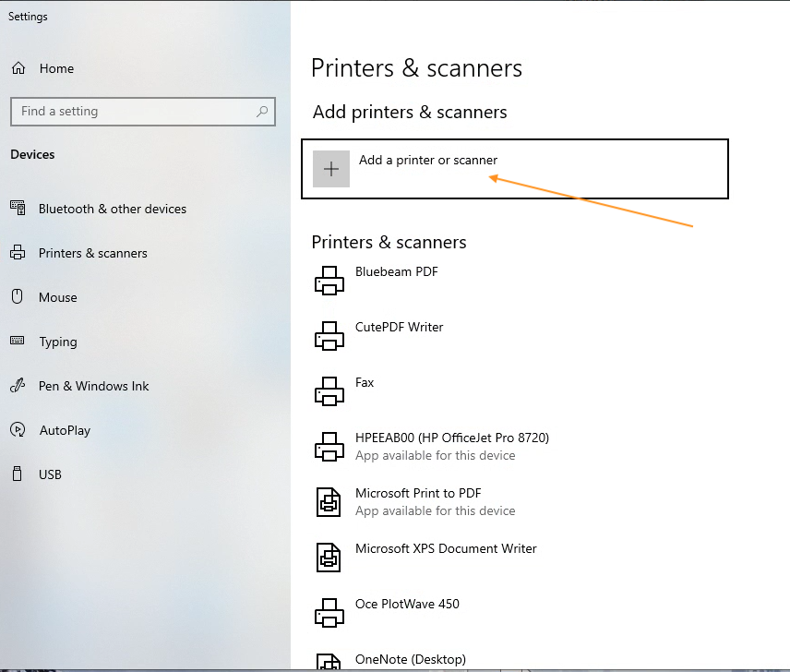
Task: Click the plus icon to add a printer
Action: point(331,169)
